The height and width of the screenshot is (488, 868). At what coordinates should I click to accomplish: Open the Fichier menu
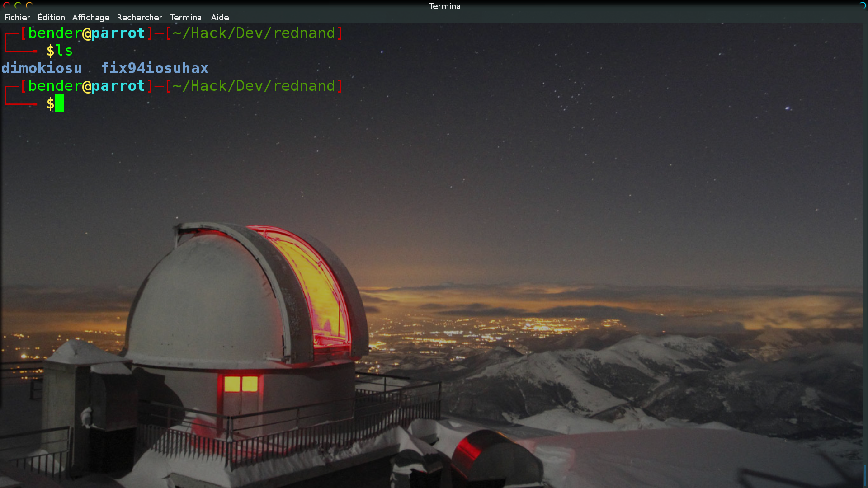(17, 18)
